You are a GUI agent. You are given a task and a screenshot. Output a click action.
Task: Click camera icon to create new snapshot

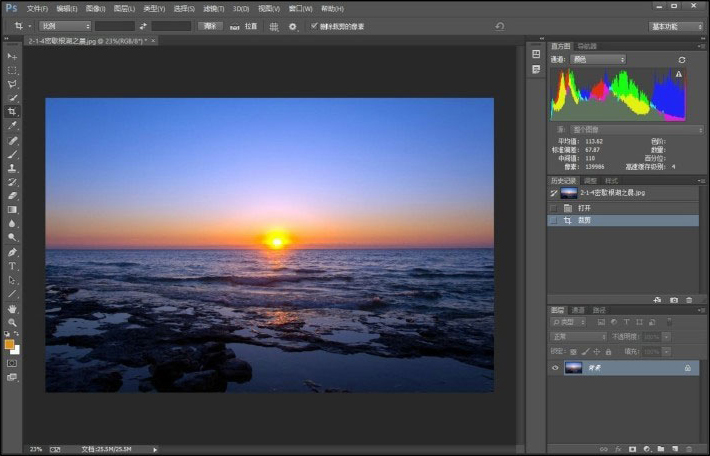674,299
